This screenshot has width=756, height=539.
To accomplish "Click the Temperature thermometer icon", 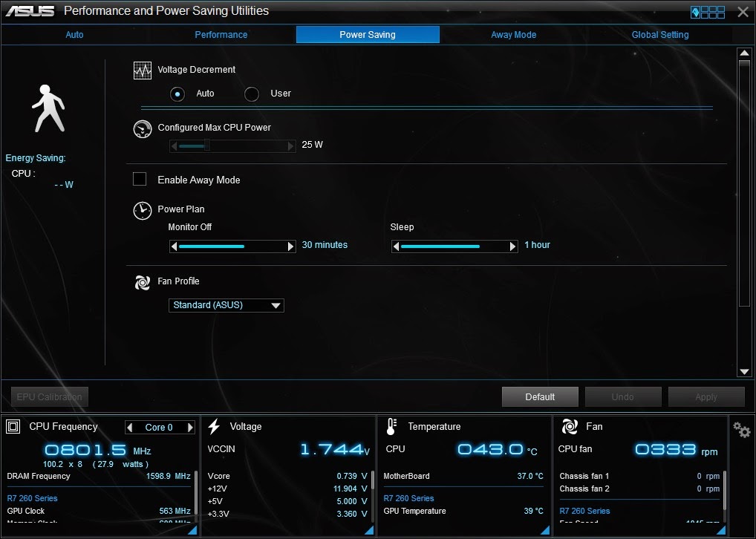I will 391,426.
